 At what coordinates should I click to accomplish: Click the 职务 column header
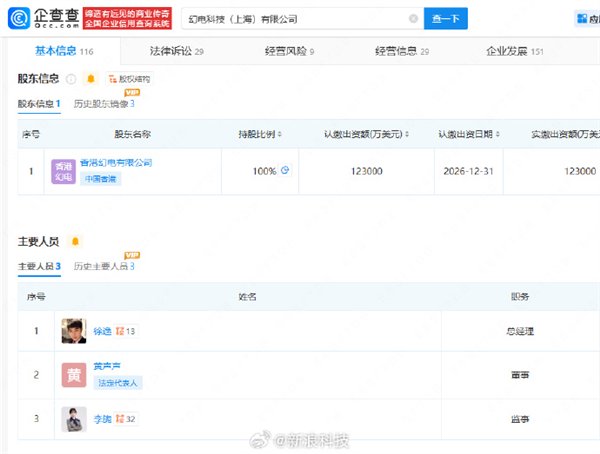coord(520,297)
